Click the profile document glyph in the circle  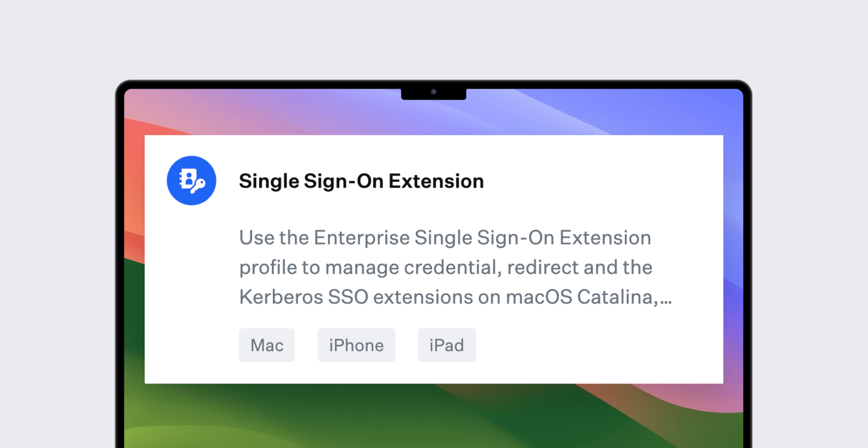click(x=187, y=177)
